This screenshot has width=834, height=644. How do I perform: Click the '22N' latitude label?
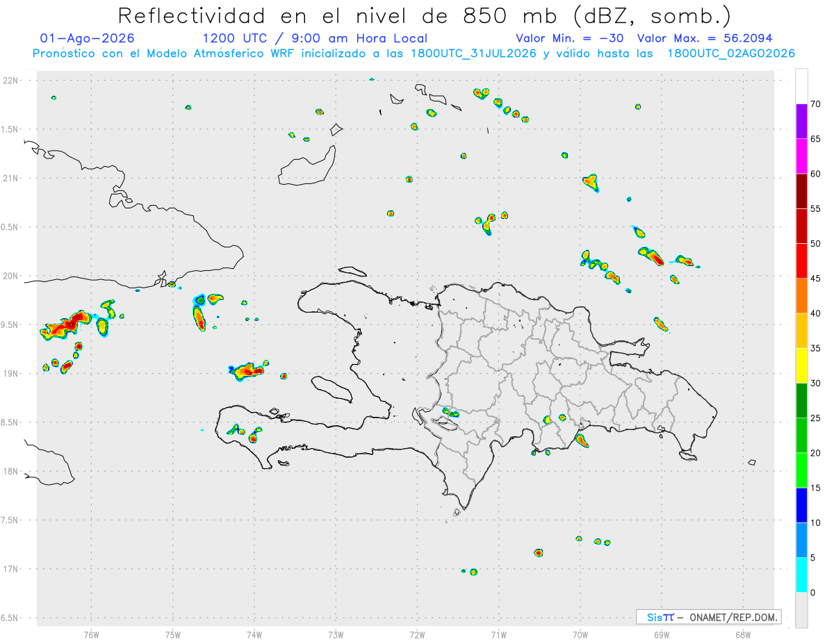coord(11,81)
